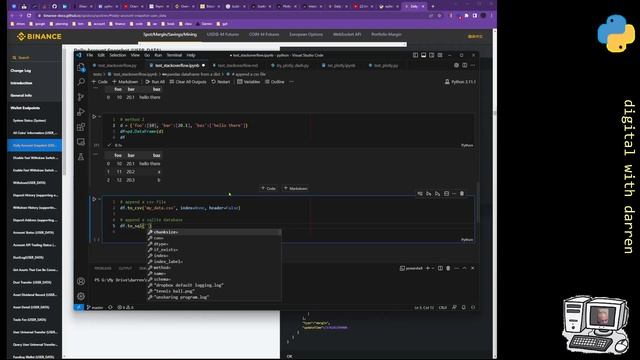
Task: Select the Python 3.11.1 kernel picker
Action: [x=460, y=82]
